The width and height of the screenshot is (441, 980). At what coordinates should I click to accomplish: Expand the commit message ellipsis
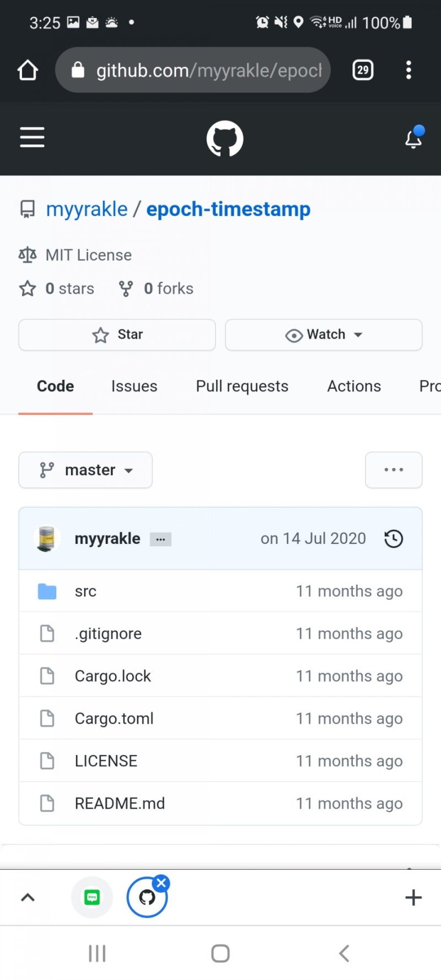[160, 540]
